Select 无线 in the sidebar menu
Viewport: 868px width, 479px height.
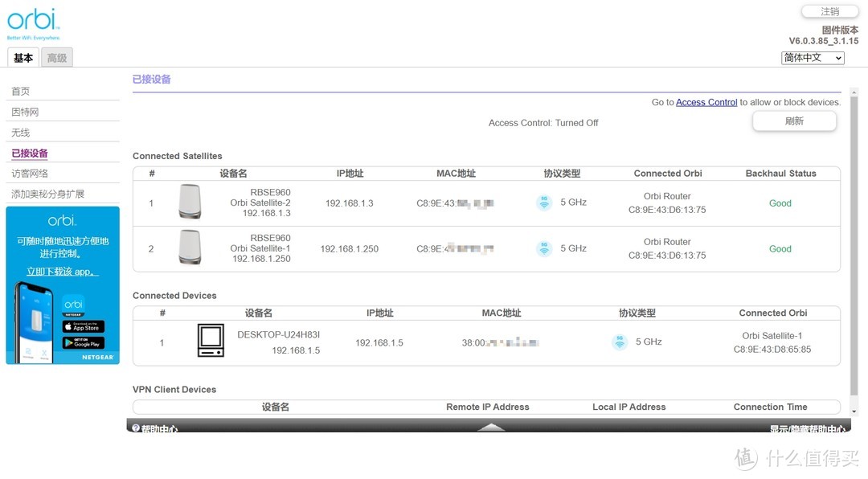(20, 132)
